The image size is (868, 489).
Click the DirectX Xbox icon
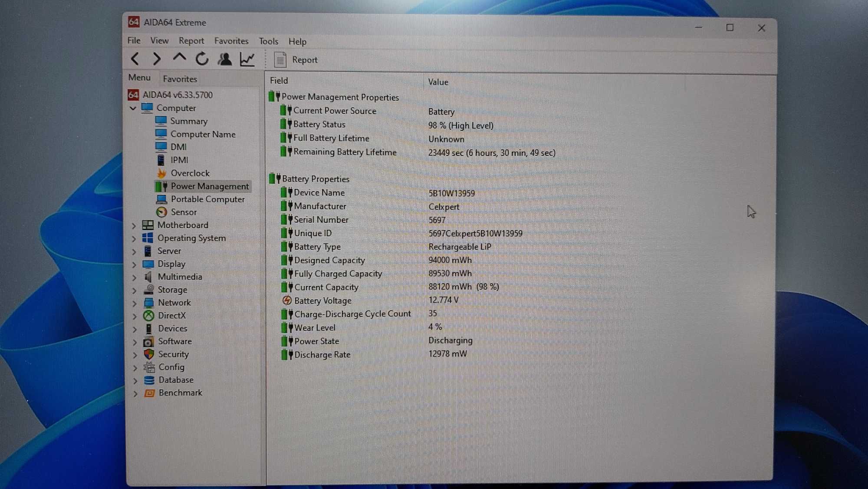pos(149,316)
